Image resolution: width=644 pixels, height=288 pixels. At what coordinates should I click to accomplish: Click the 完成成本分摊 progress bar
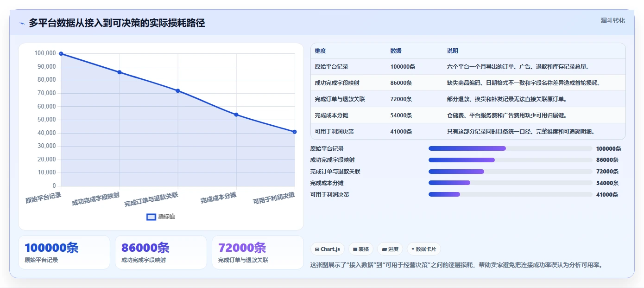pyautogui.click(x=511, y=183)
